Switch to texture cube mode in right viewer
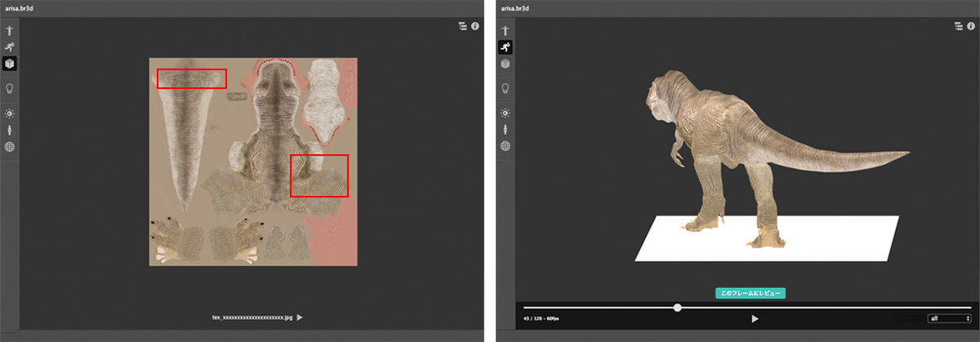The width and height of the screenshot is (980, 342). click(506, 64)
